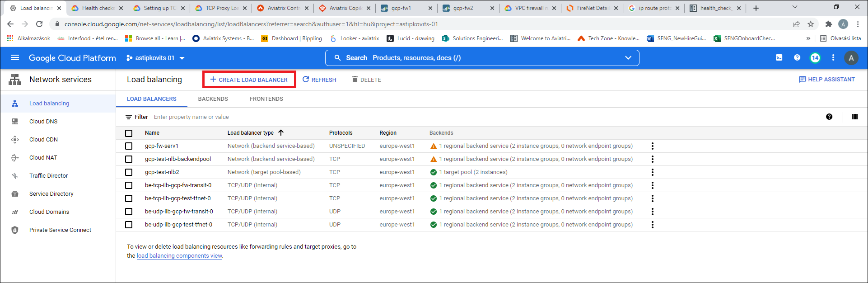The width and height of the screenshot is (868, 283).
Task: Bookmark this page with the star icon
Action: [811, 24]
